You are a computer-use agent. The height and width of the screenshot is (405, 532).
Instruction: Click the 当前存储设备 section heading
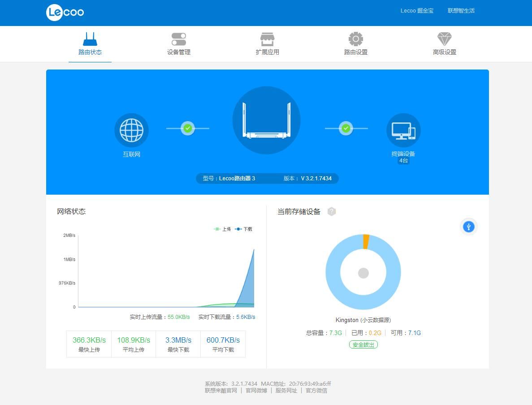(x=299, y=212)
